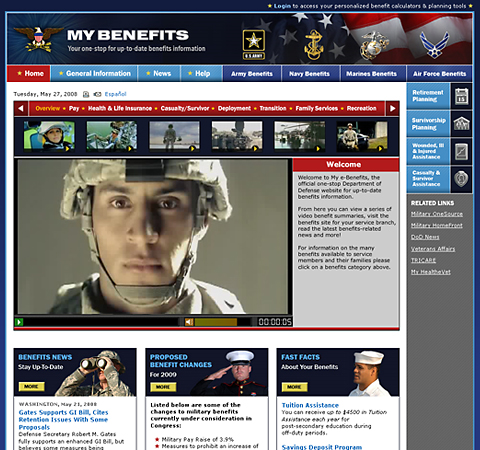Screen dimensions: 480x450
Task: Click the Survivorship Planning button
Action: pyautogui.click(x=428, y=124)
